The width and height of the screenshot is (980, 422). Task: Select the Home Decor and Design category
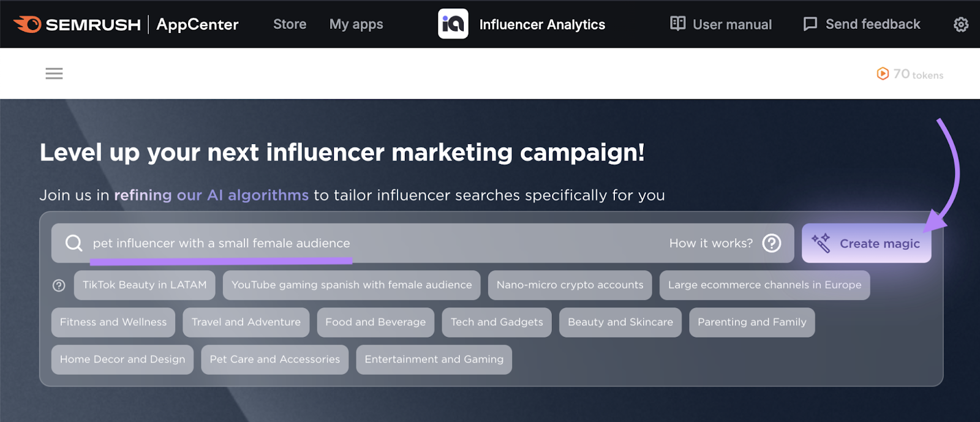pos(123,360)
